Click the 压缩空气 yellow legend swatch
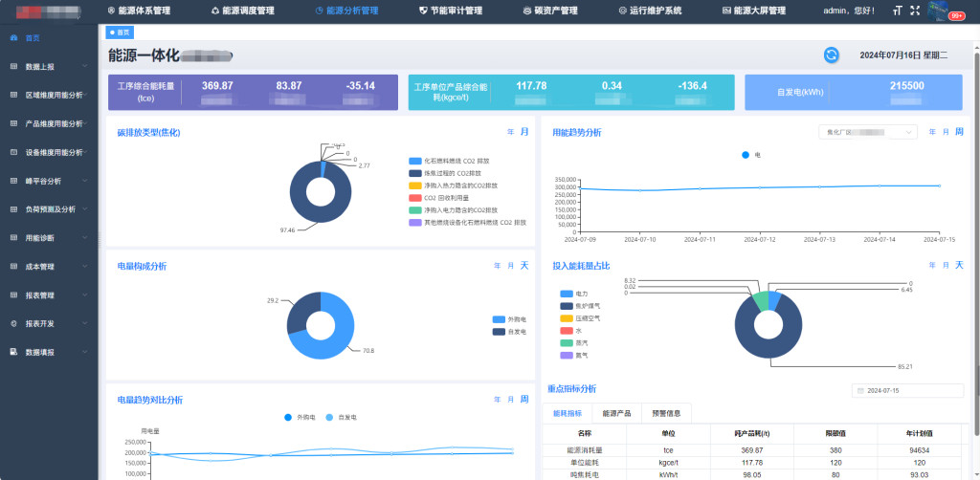This screenshot has height=480, width=980. (x=567, y=318)
